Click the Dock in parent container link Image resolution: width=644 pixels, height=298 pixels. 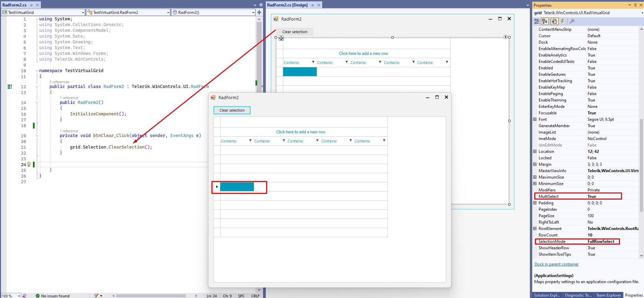(556, 264)
